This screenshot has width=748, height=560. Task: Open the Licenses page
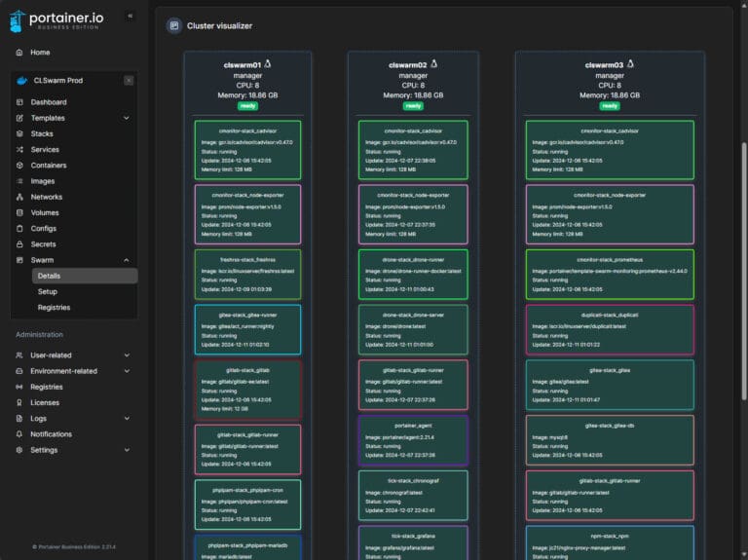click(45, 402)
